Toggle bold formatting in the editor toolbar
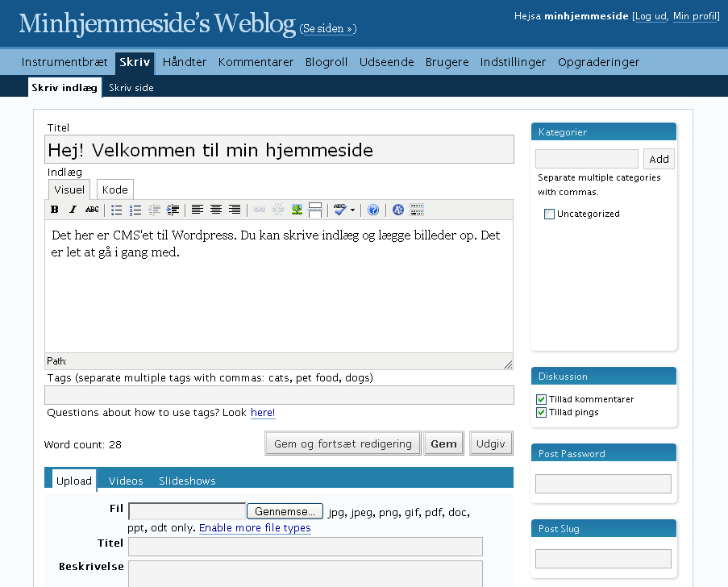 click(55, 210)
